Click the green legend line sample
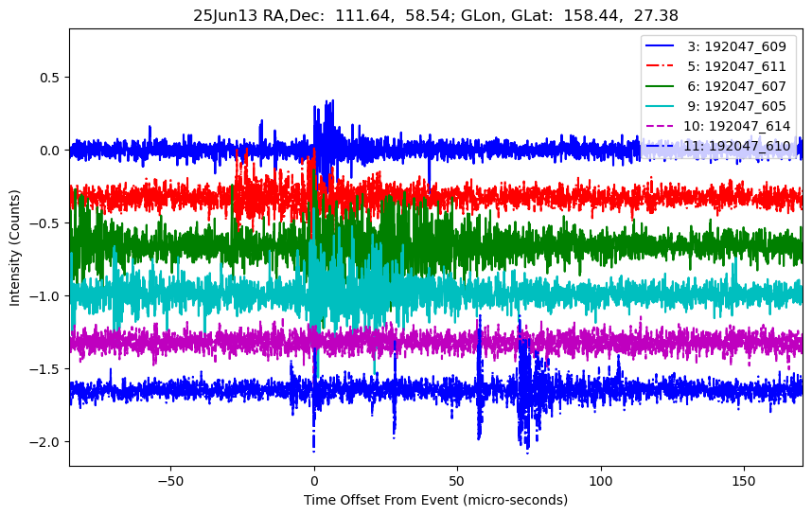 [x=662, y=86]
